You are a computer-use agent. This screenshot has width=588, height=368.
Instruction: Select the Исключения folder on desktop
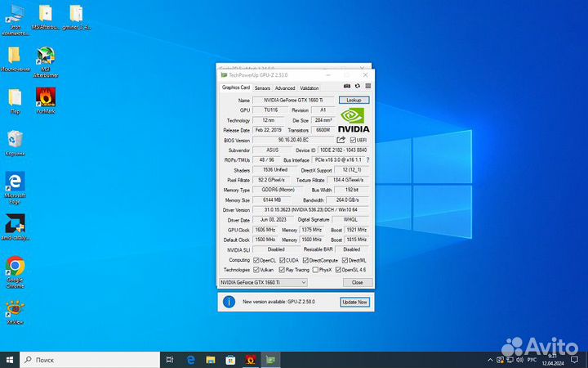pos(15,60)
